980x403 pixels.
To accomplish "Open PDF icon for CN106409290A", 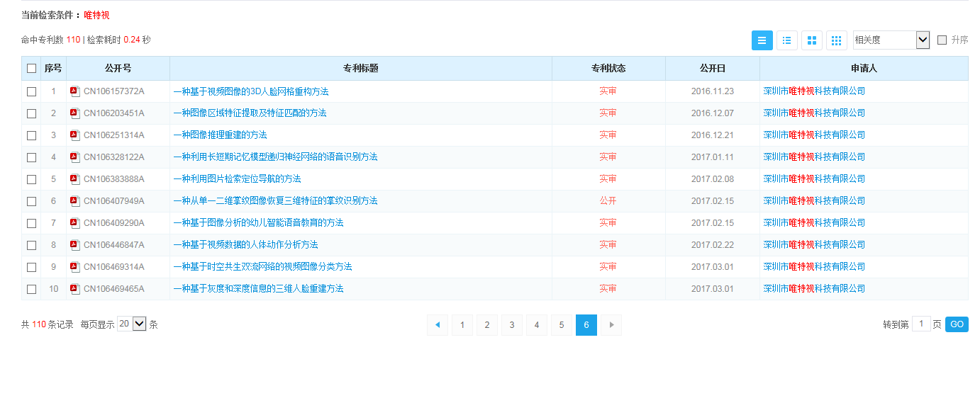I will [x=74, y=223].
